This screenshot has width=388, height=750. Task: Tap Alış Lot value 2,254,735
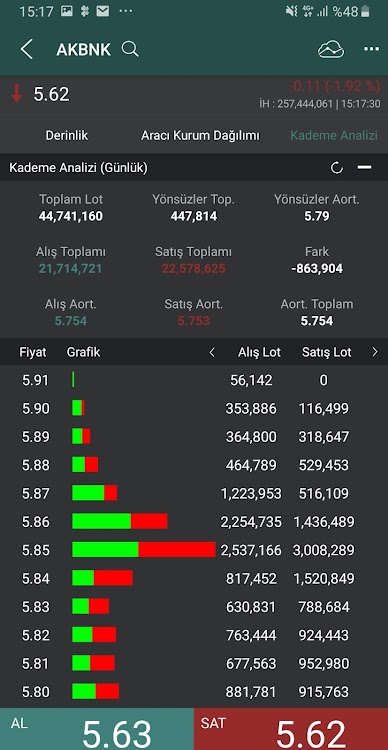(x=251, y=521)
